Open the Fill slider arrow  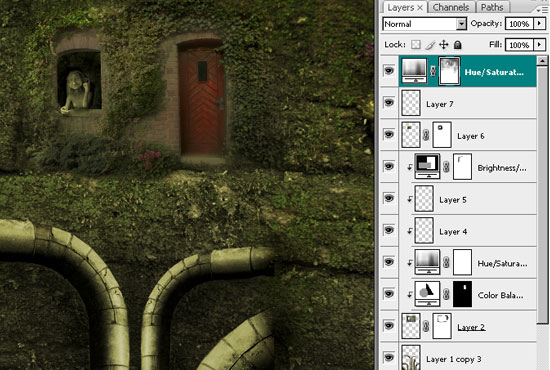[x=539, y=45]
